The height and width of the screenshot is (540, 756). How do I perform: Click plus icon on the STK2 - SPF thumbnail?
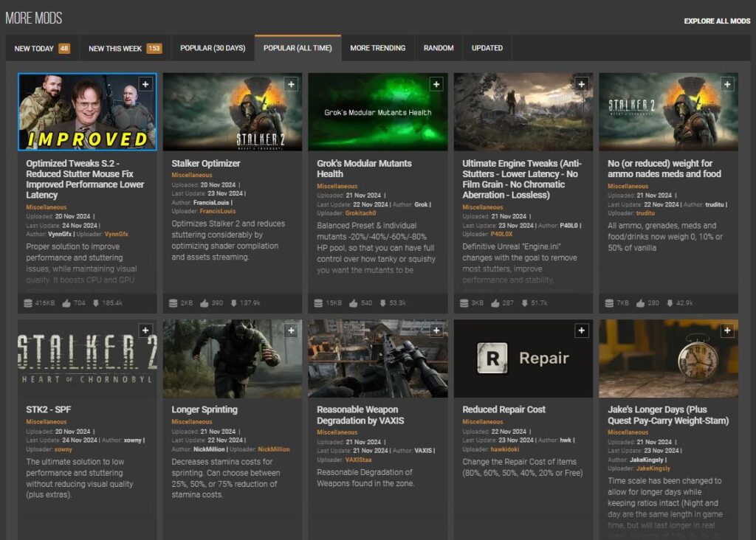click(145, 331)
